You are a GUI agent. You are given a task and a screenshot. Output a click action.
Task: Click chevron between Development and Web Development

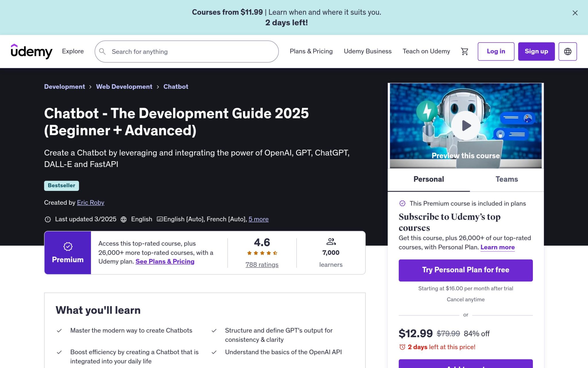(90, 87)
